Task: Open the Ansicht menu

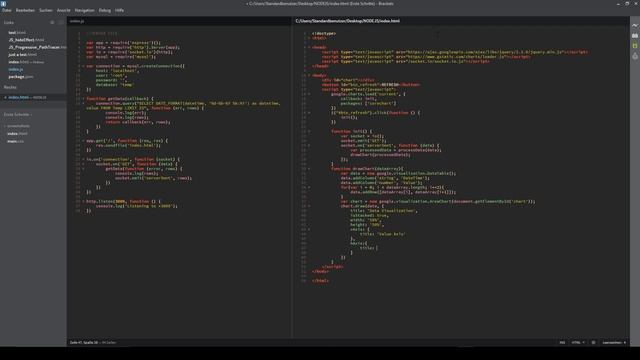Action: pos(63,10)
